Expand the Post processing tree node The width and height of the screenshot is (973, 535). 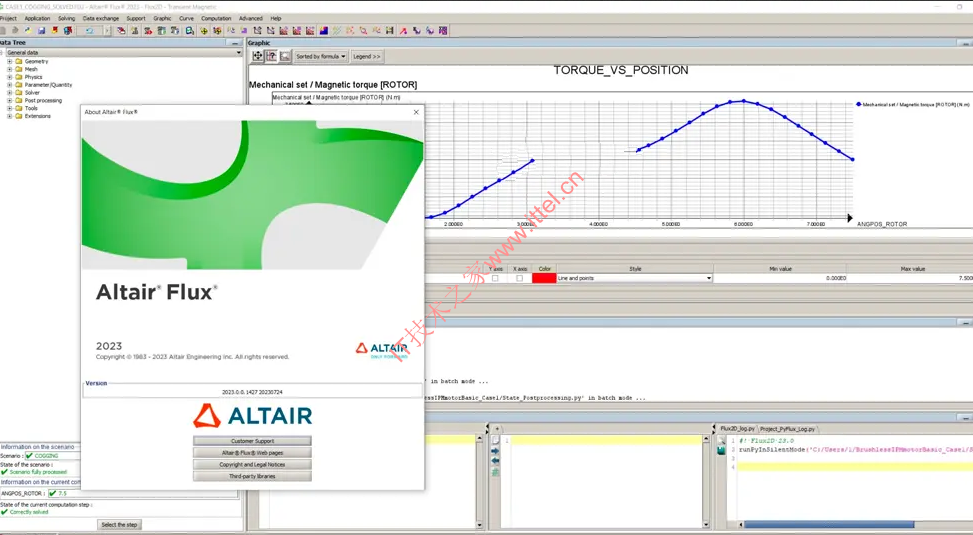[9, 100]
